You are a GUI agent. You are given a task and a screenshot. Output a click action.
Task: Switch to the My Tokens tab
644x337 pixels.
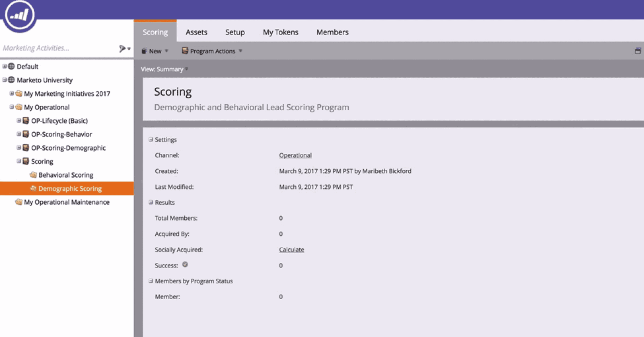280,32
